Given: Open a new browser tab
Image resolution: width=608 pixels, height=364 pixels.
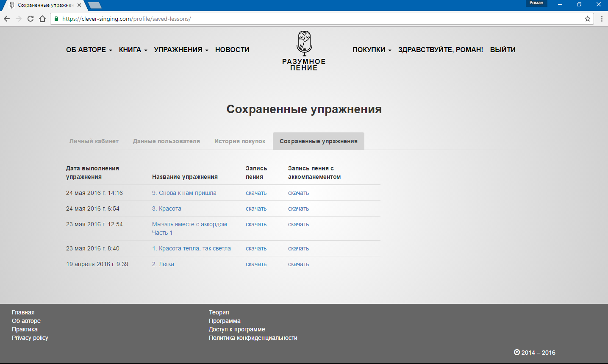Looking at the screenshot, I should point(95,6).
